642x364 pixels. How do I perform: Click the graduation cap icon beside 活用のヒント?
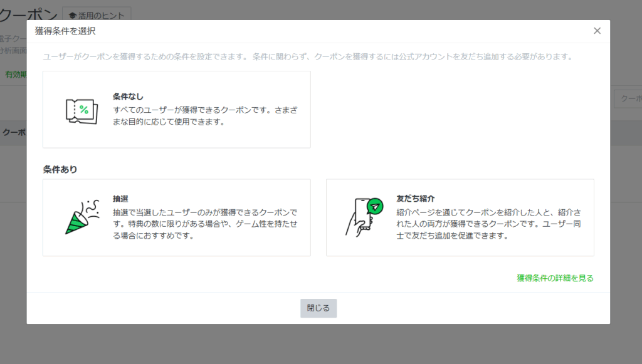(73, 16)
